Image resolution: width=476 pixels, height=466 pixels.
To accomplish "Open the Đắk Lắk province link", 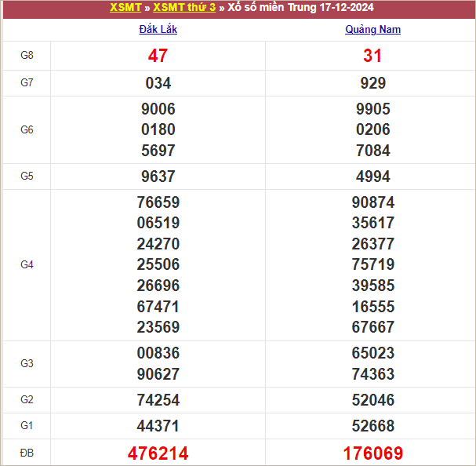I will click(158, 30).
